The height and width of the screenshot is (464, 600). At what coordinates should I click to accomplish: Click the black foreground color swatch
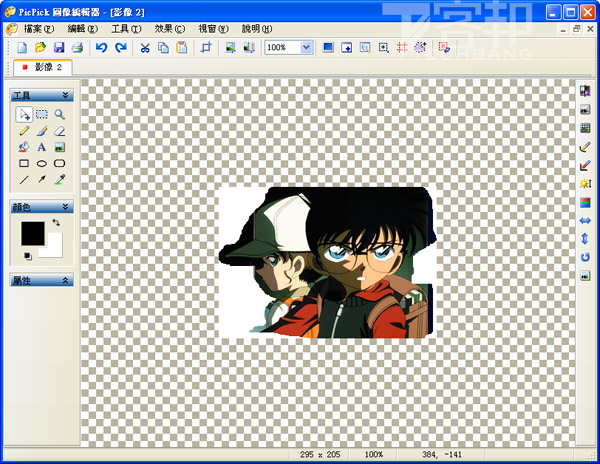click(32, 232)
